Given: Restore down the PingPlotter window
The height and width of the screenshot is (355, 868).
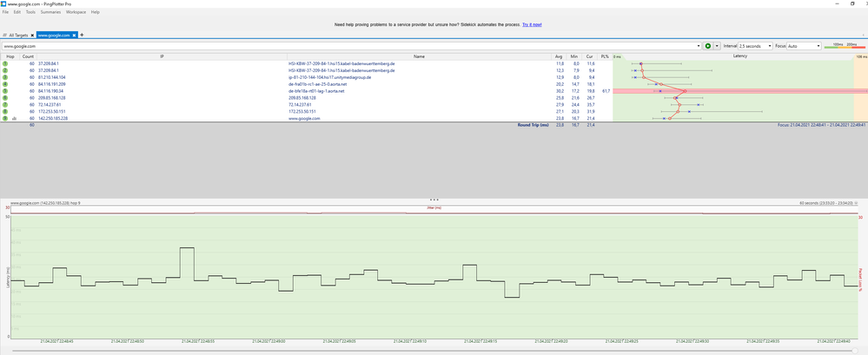Looking at the screenshot, I should point(852,3).
